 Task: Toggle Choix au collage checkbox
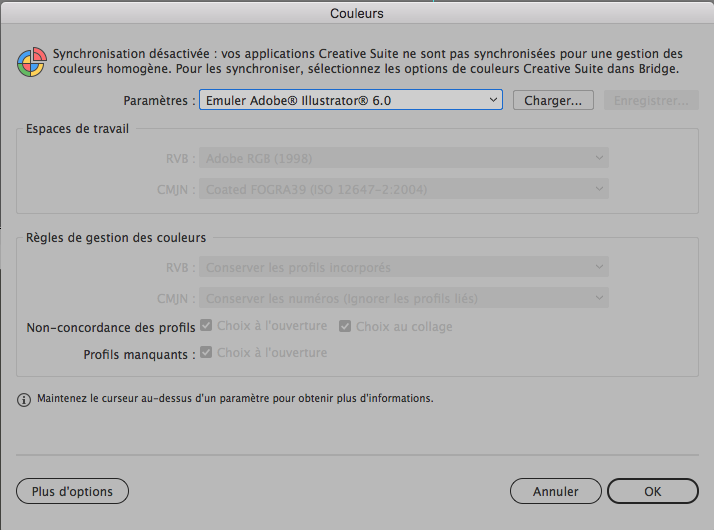[345, 326]
